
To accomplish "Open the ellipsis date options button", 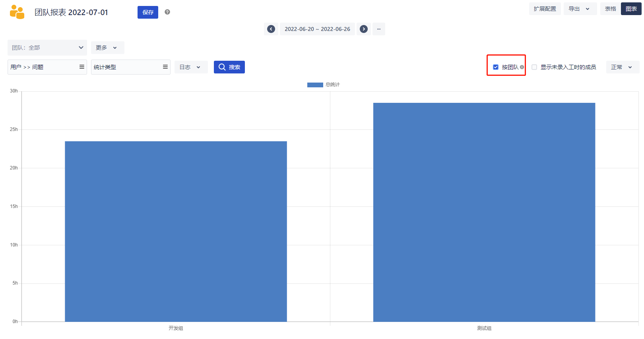I will (x=379, y=29).
